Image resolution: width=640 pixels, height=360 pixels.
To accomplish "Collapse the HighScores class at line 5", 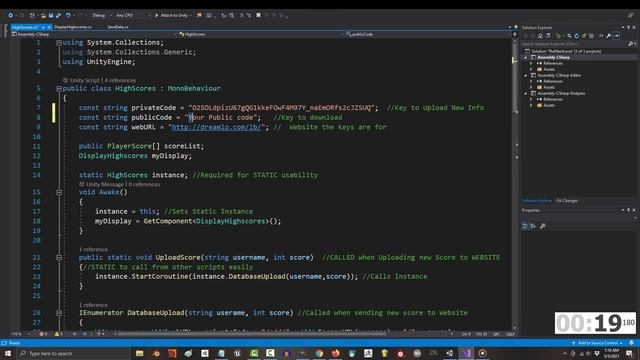I will pos(59,89).
